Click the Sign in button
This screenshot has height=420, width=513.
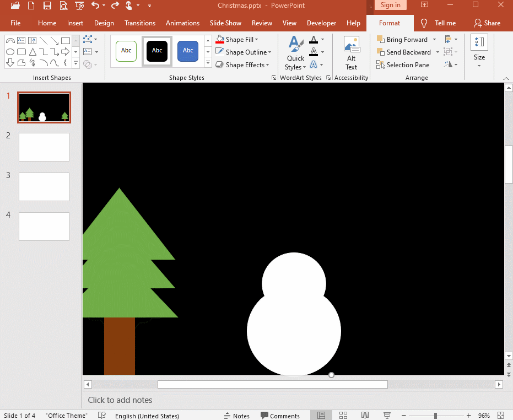click(390, 5)
